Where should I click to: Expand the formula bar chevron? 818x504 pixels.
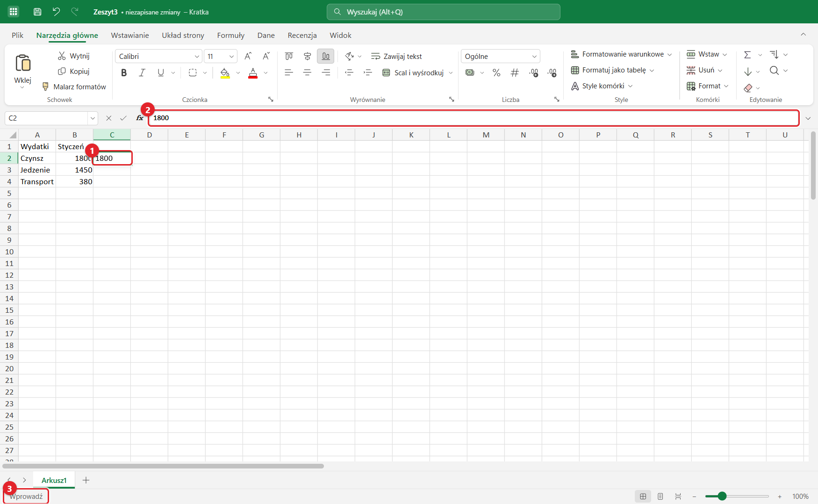point(808,118)
